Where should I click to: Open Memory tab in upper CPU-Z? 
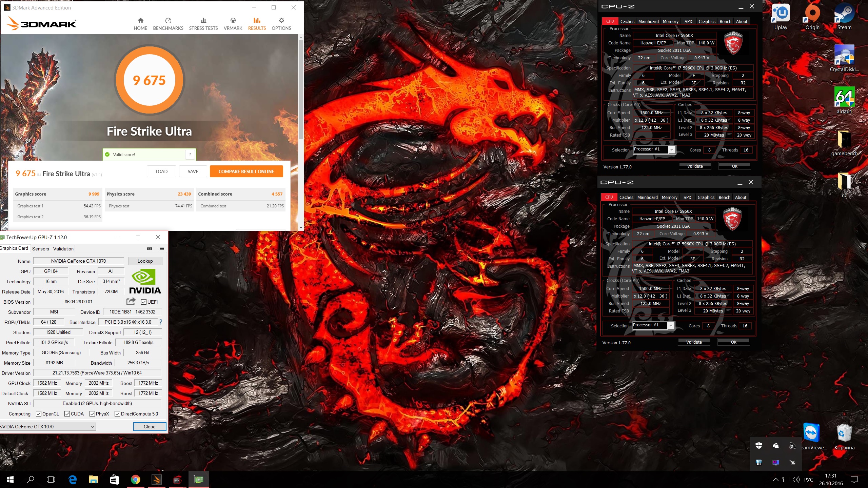click(671, 21)
